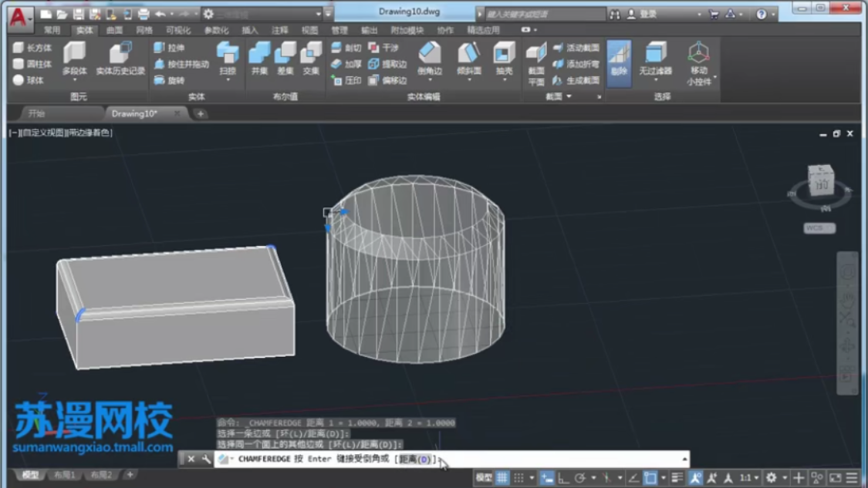
Task: Expand the 倒角边 chamfer edge dropdown
Action: pyautogui.click(x=430, y=79)
